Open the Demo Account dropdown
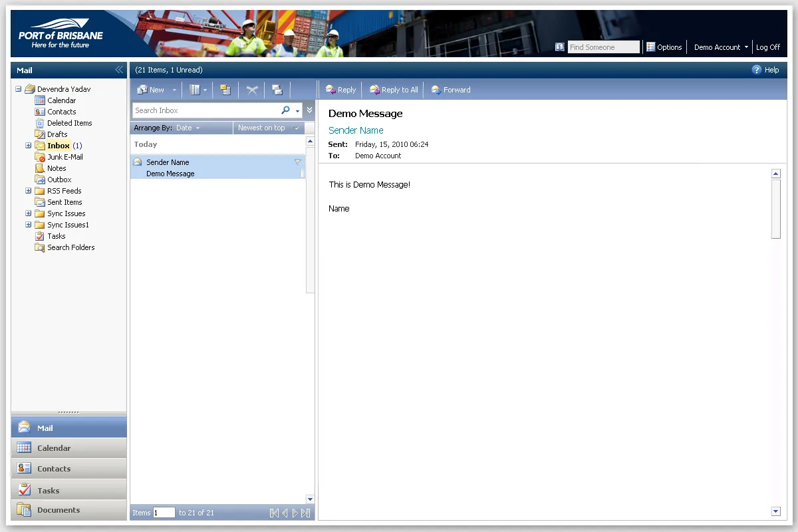The height and width of the screenshot is (532, 798). [x=721, y=47]
